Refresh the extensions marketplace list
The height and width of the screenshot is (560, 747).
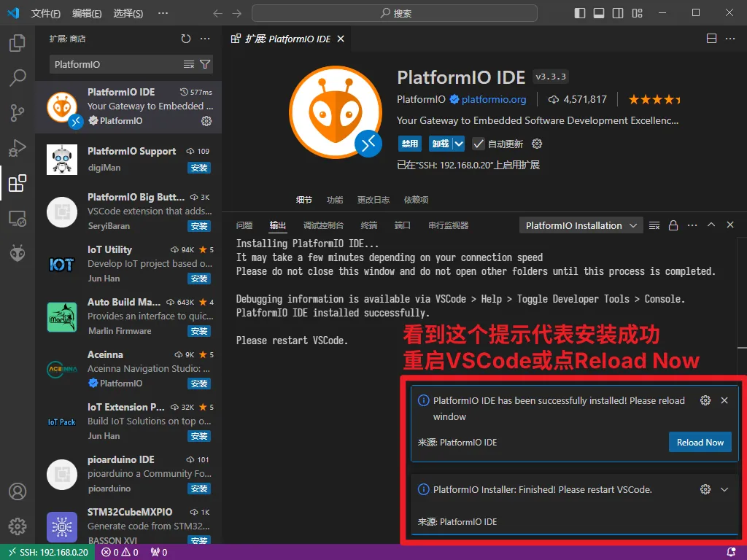(186, 39)
